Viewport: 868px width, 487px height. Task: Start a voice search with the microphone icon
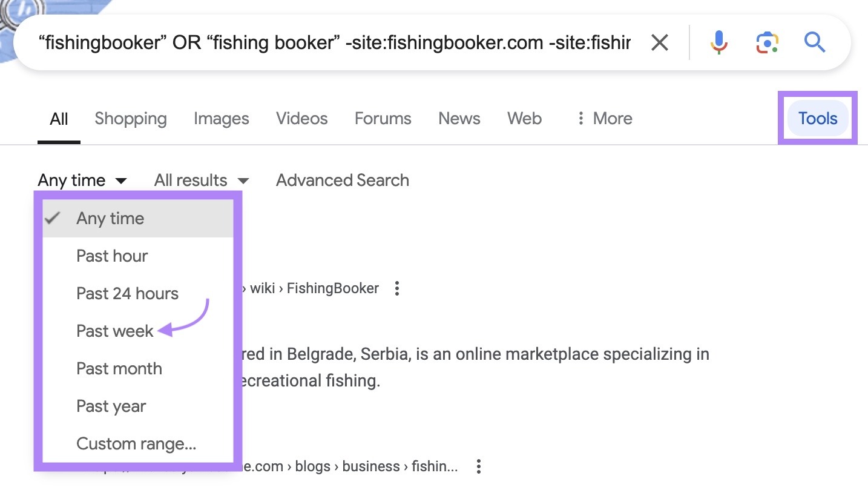click(x=718, y=42)
